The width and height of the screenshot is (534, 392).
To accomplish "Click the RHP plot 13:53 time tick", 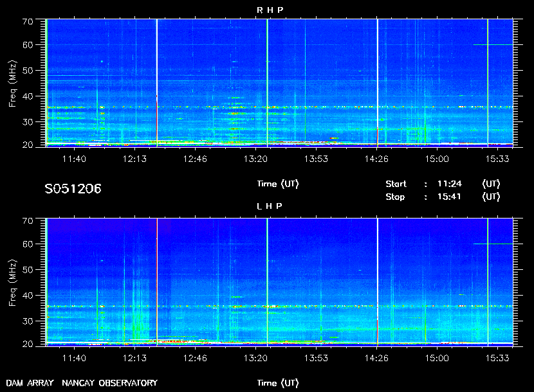I will (x=316, y=159).
